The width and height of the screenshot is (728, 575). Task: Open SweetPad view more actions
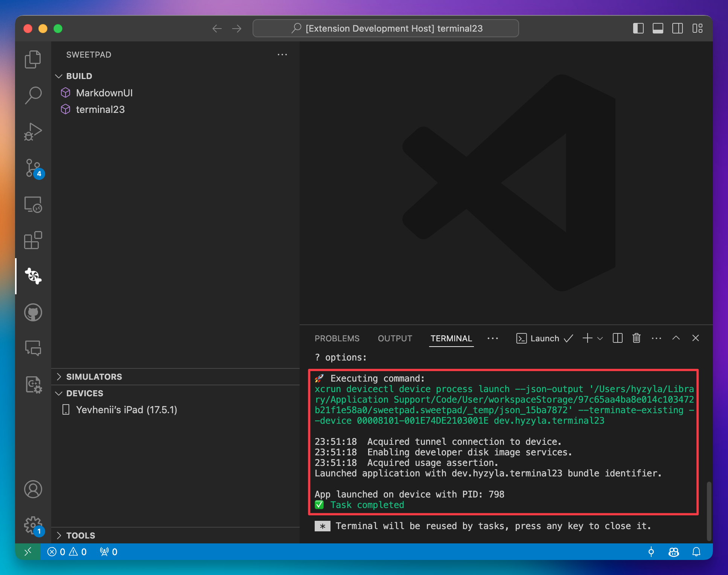tap(282, 55)
